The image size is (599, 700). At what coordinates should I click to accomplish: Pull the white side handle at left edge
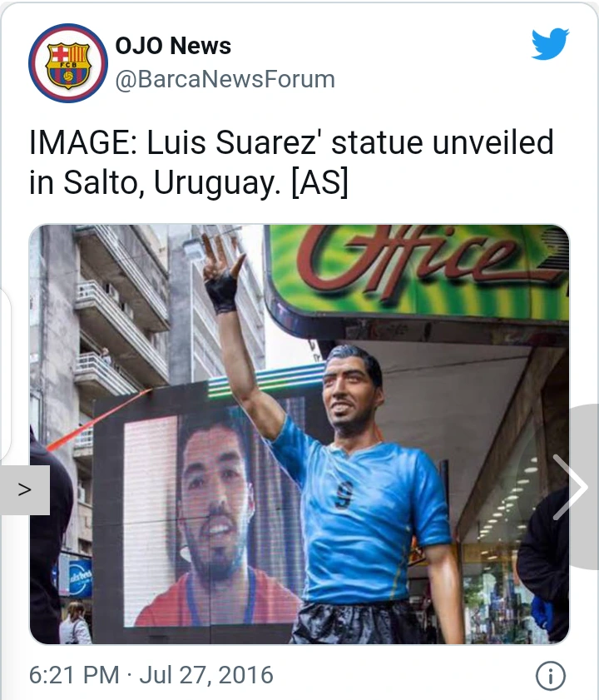click(x=5, y=374)
